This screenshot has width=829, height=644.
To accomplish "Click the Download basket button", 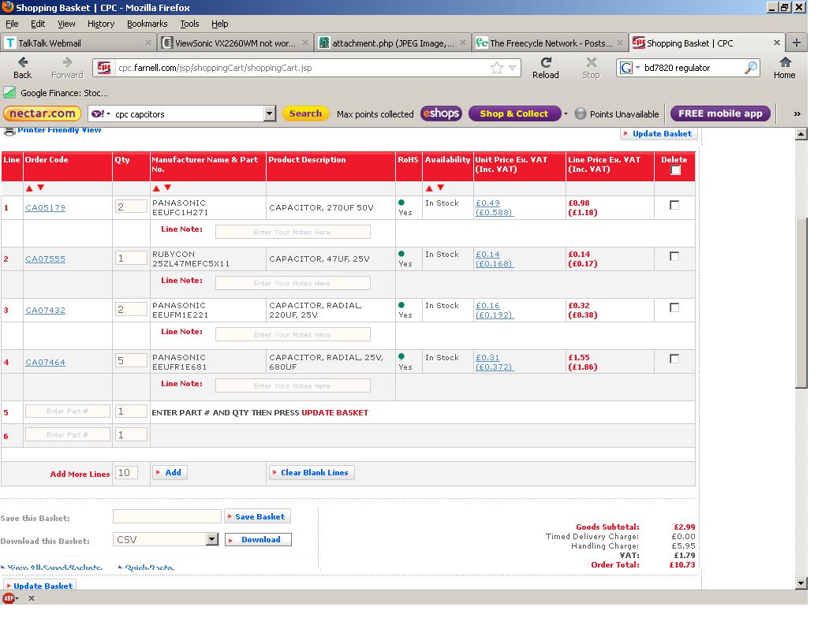I will [x=258, y=539].
